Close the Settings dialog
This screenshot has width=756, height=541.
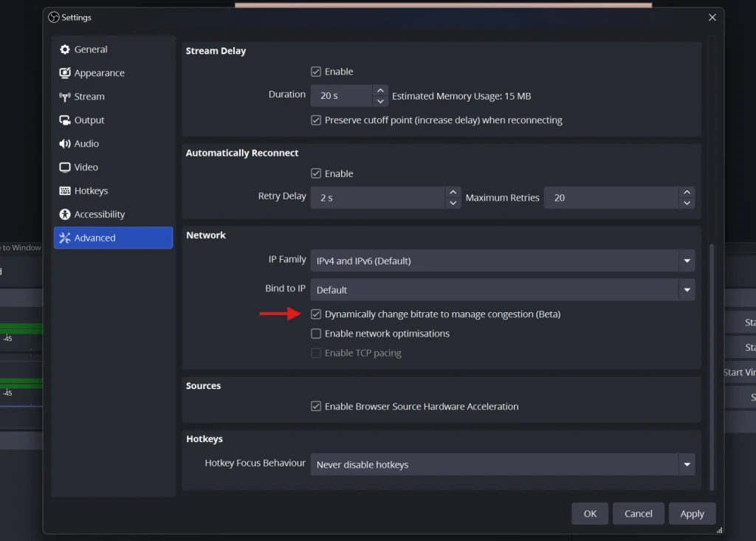coord(712,18)
